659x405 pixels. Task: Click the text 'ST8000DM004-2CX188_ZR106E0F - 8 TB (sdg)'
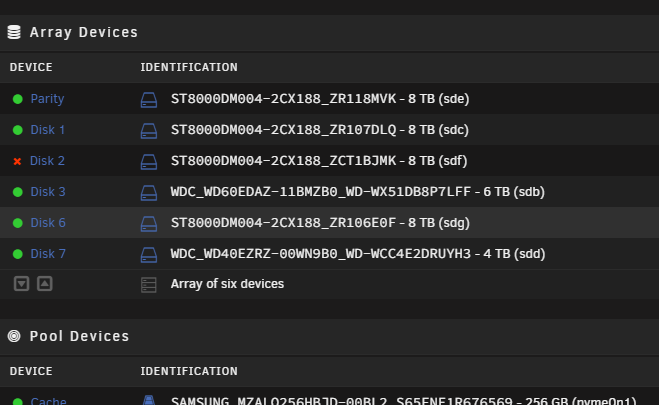(x=320, y=223)
